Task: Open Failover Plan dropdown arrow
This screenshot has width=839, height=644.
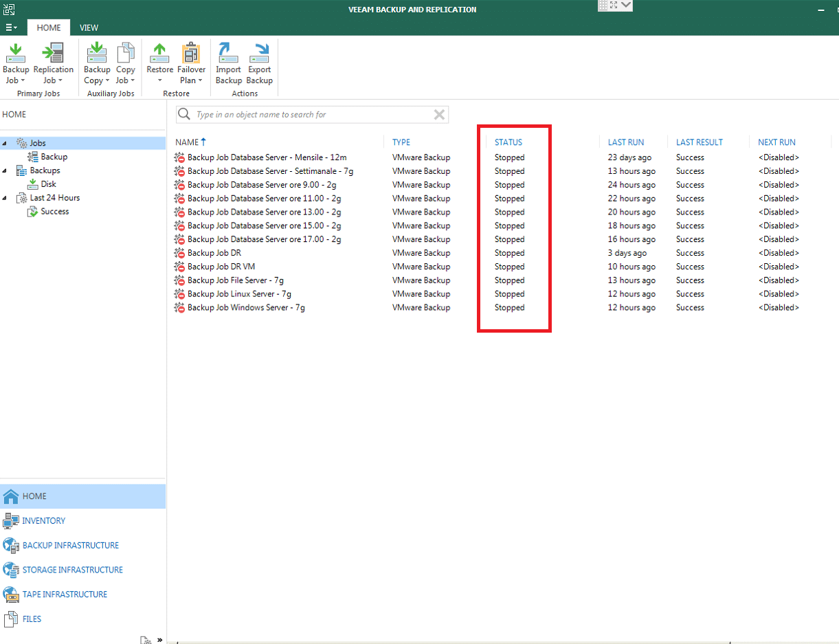Action: tap(200, 81)
